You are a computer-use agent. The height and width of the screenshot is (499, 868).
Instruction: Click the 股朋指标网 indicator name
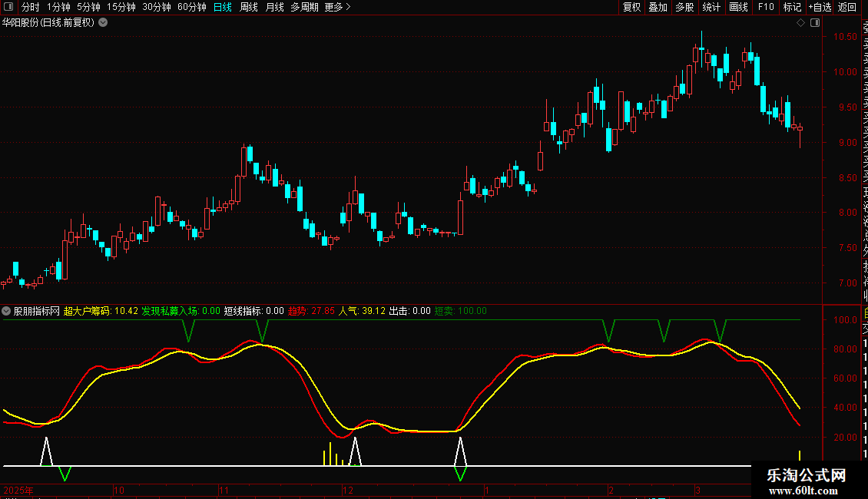click(x=37, y=311)
